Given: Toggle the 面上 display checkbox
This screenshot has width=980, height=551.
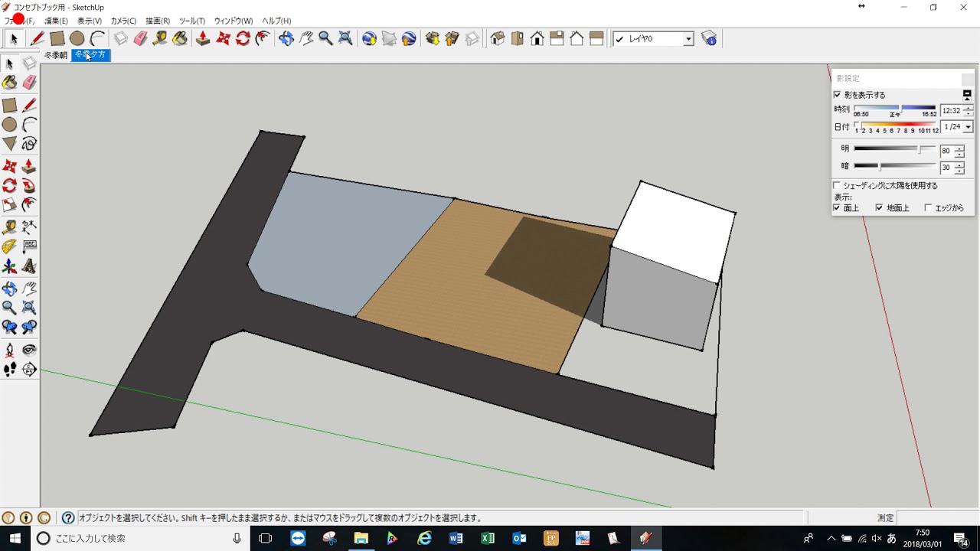Looking at the screenshot, I should (837, 207).
